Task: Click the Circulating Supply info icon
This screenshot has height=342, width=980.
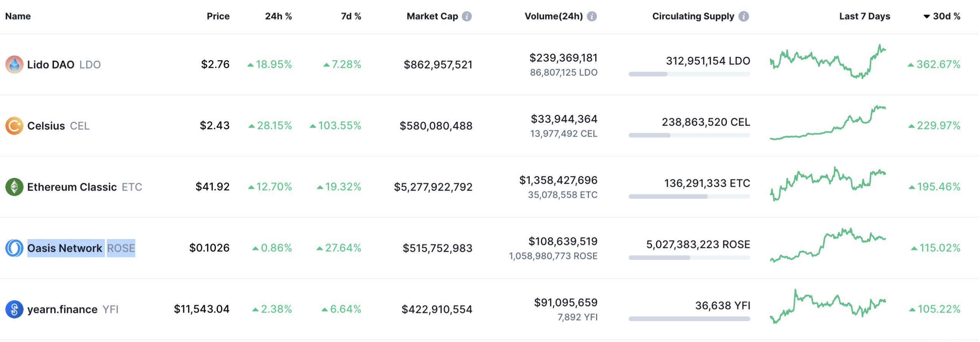Action: click(x=743, y=16)
